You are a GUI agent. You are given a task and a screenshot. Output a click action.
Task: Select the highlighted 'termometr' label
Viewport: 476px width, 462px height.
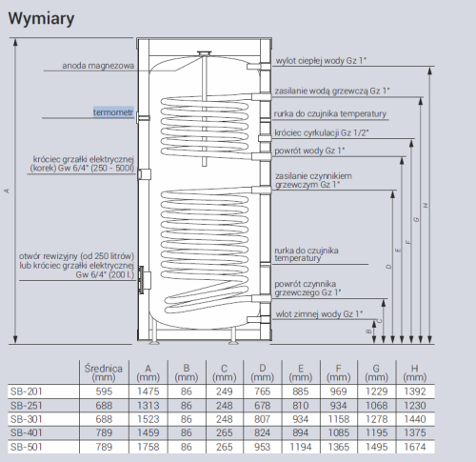click(113, 112)
